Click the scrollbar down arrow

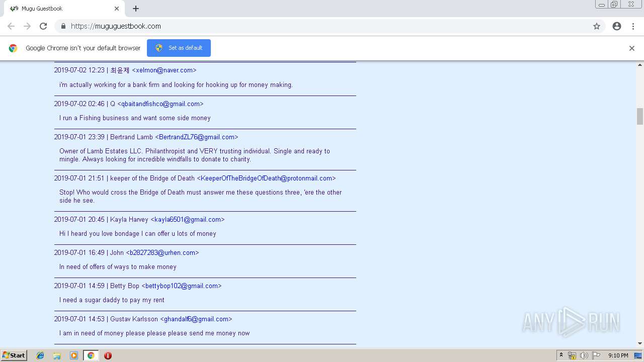(x=640, y=343)
